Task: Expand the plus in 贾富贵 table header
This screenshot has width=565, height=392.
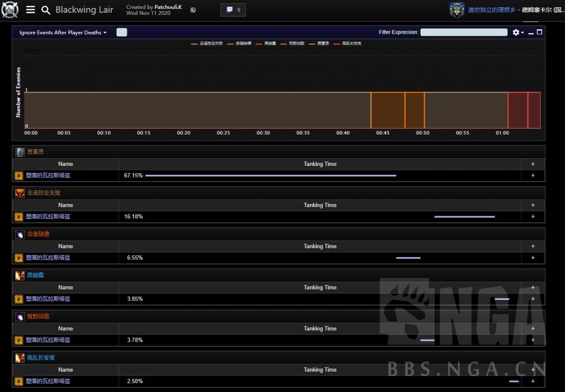Action: (532, 164)
